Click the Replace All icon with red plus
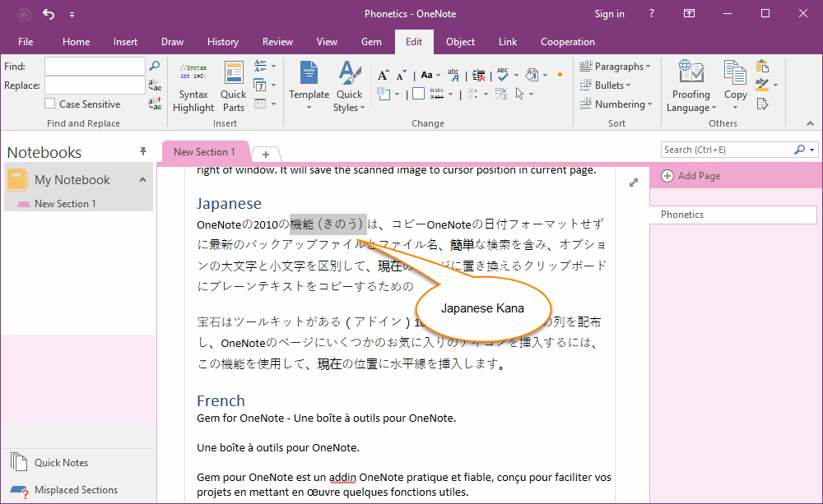823x504 pixels. [x=155, y=104]
